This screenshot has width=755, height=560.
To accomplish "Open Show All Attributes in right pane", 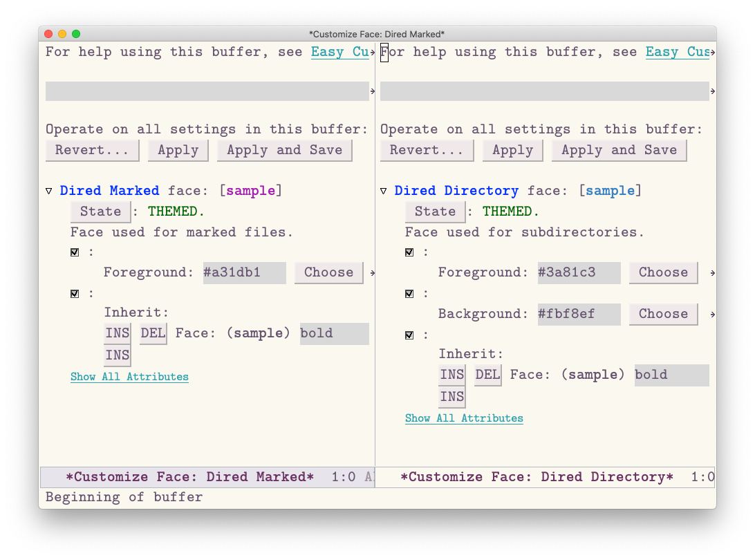I will coord(464,418).
